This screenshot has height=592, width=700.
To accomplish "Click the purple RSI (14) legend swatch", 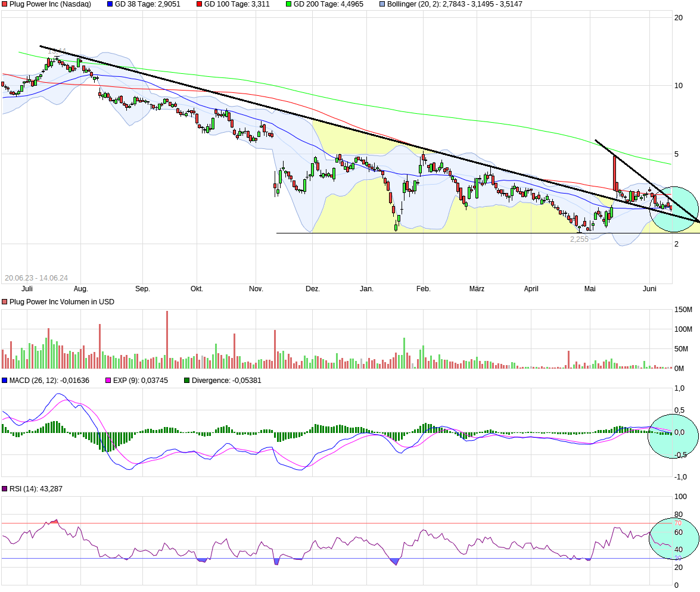I will coord(5,489).
